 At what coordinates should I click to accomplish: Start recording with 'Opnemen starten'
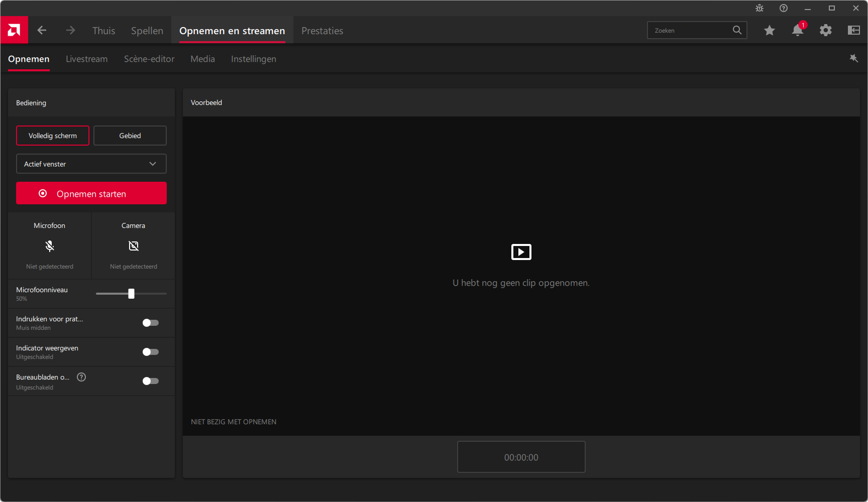click(x=91, y=193)
